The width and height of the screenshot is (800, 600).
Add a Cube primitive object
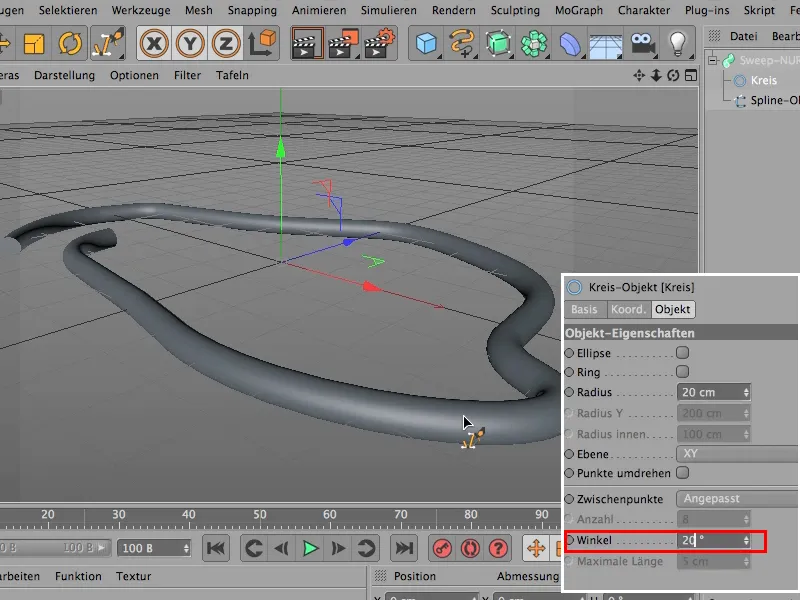[x=426, y=43]
